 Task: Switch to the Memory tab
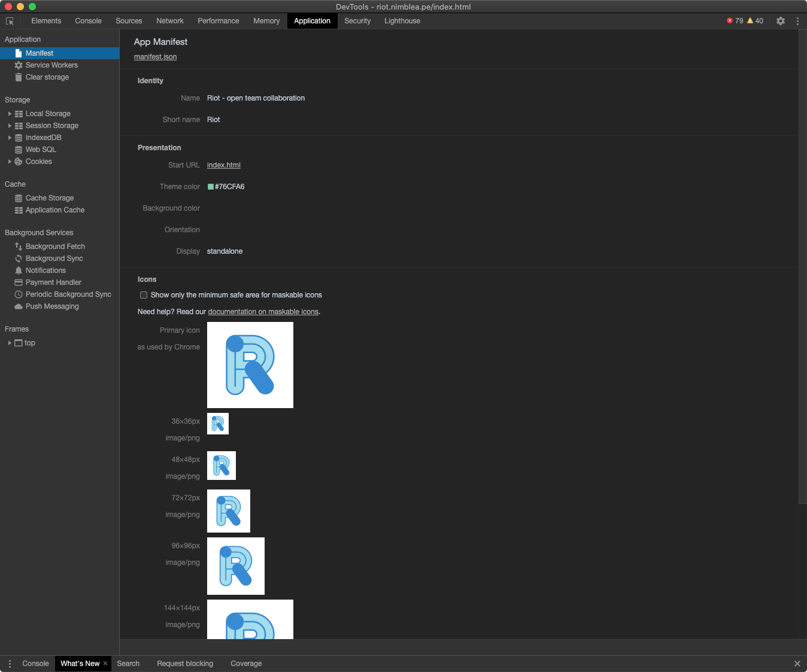[x=266, y=21]
